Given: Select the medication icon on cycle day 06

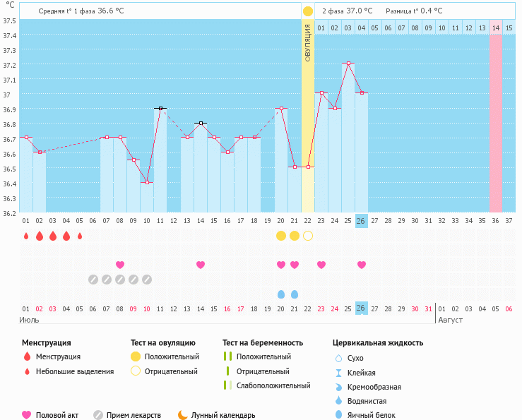Looking at the screenshot, I should tap(93, 280).
